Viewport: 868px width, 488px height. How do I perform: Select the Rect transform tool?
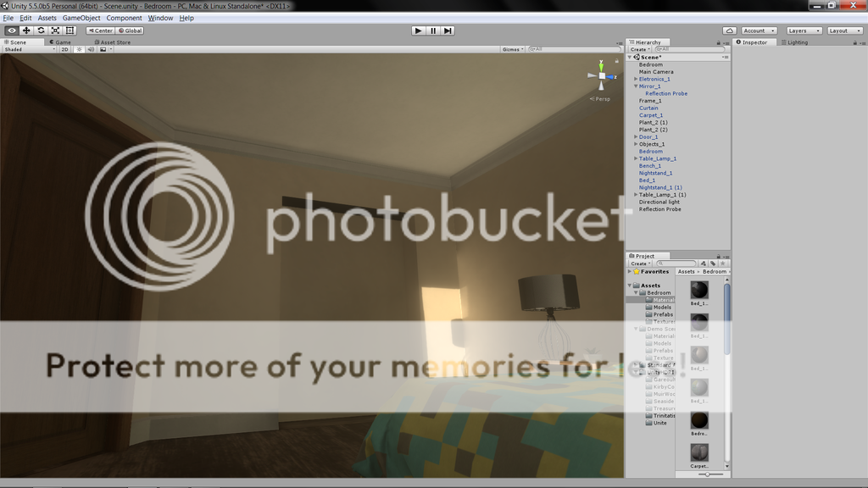70,30
